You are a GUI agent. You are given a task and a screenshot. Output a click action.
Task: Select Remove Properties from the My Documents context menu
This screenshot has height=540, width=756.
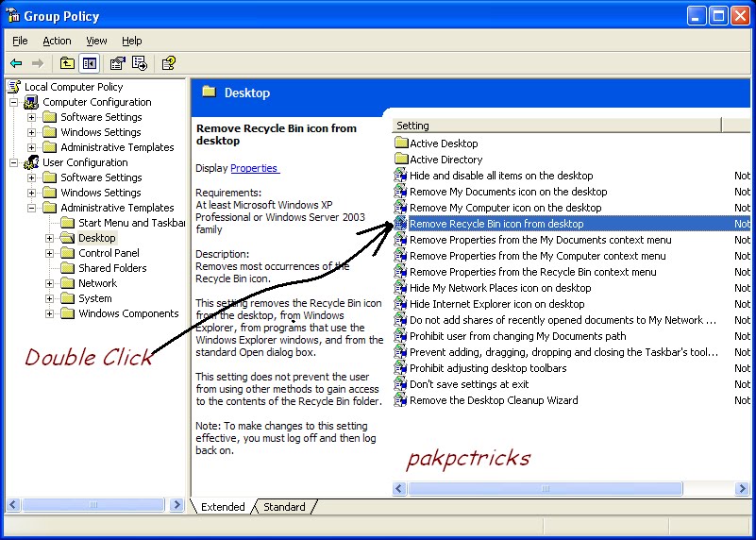pos(541,240)
